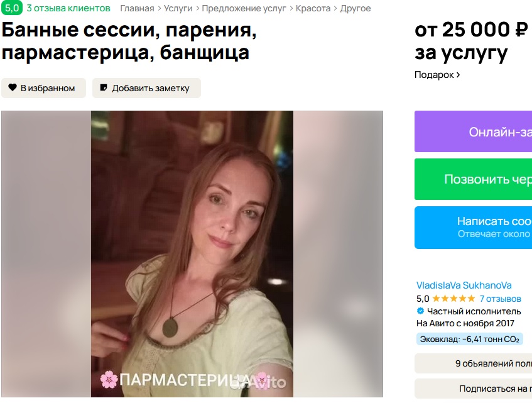Toggle the В избранном favorite button
Viewport: 532px width, 403px height.
pos(43,88)
